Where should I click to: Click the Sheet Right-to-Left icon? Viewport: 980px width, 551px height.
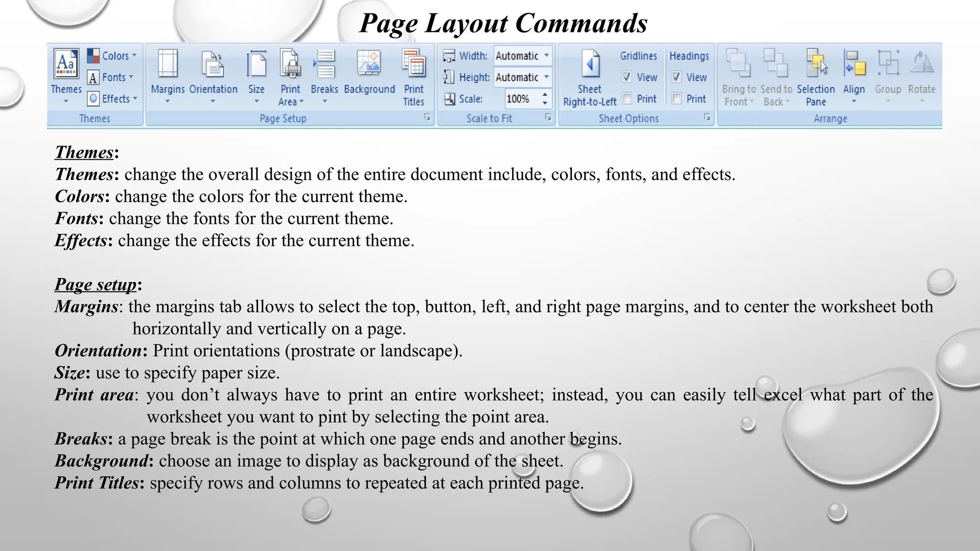coord(590,63)
